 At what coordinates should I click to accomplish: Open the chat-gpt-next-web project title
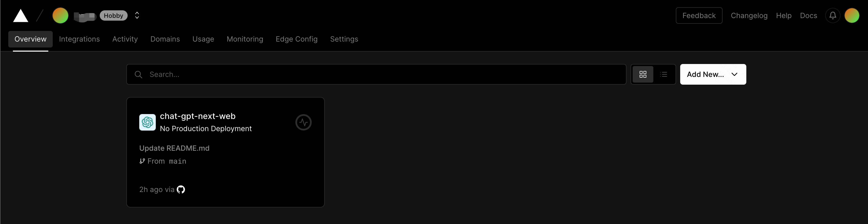(198, 116)
